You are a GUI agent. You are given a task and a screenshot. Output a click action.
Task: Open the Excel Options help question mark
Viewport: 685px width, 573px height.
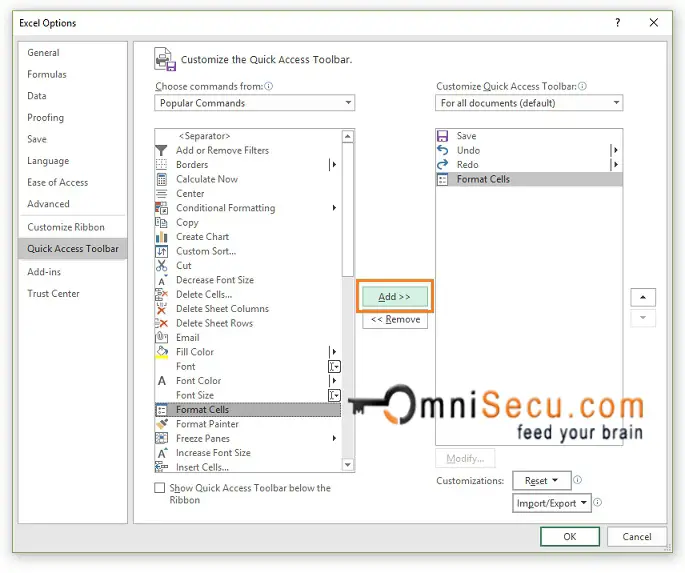point(618,22)
